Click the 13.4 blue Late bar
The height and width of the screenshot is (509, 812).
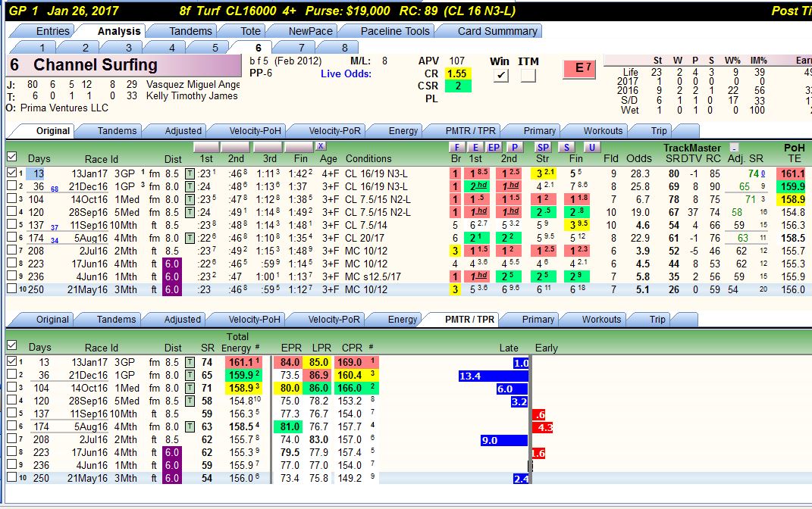(493, 376)
